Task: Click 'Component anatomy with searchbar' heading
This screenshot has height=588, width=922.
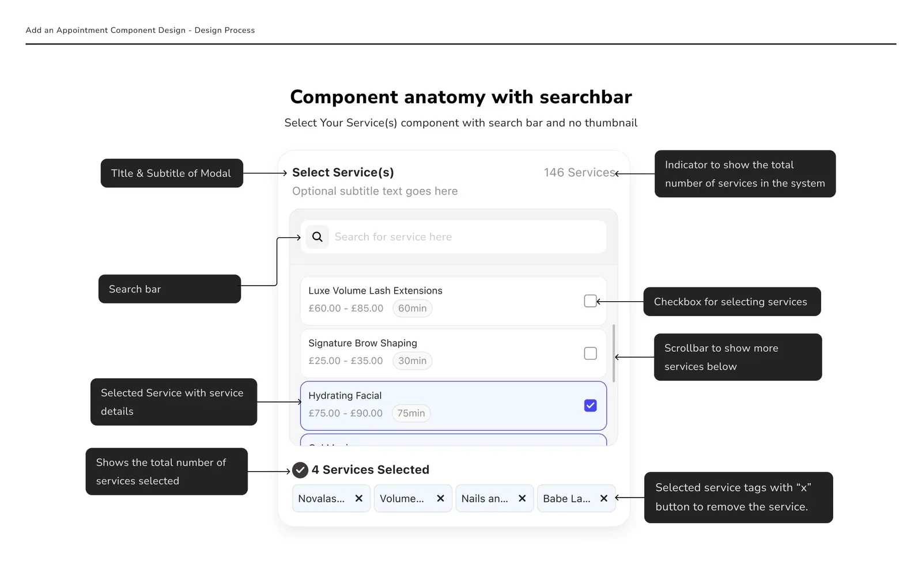Action: pos(461,97)
